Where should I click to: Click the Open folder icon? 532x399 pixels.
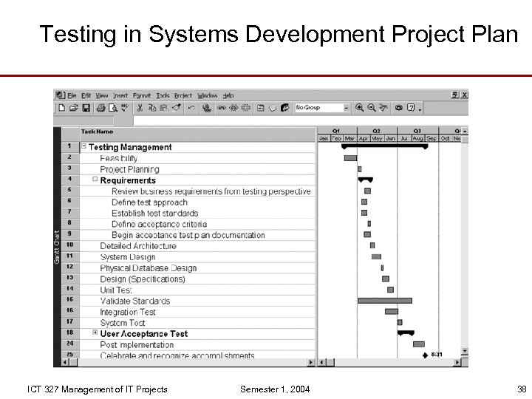click(x=73, y=108)
